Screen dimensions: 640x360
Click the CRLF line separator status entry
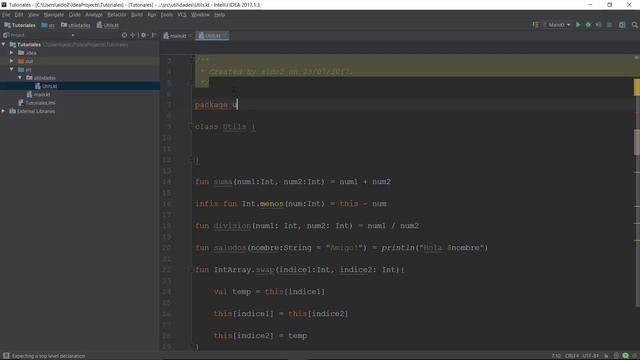tap(571, 356)
